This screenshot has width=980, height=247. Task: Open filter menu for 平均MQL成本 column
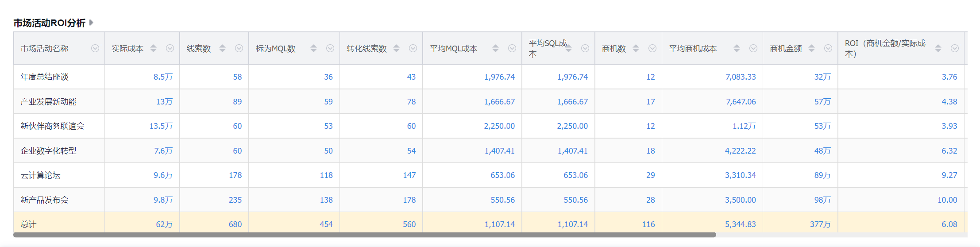tap(512, 48)
